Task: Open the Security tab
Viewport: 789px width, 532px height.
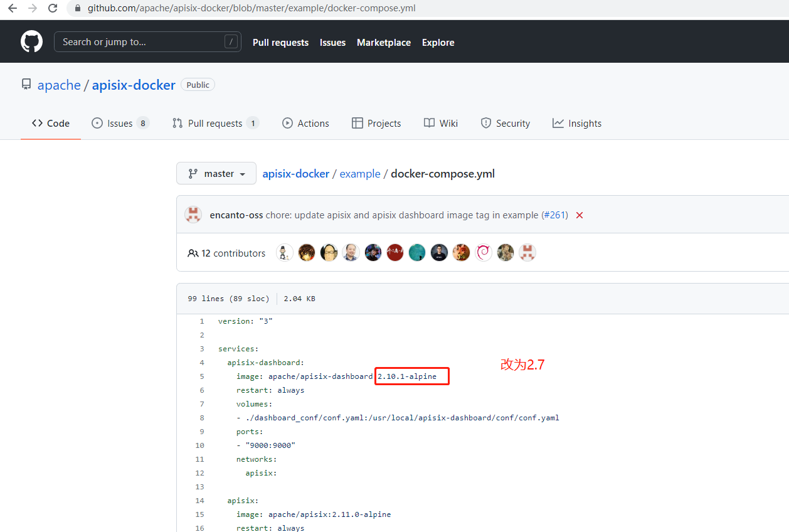Action: [x=506, y=123]
